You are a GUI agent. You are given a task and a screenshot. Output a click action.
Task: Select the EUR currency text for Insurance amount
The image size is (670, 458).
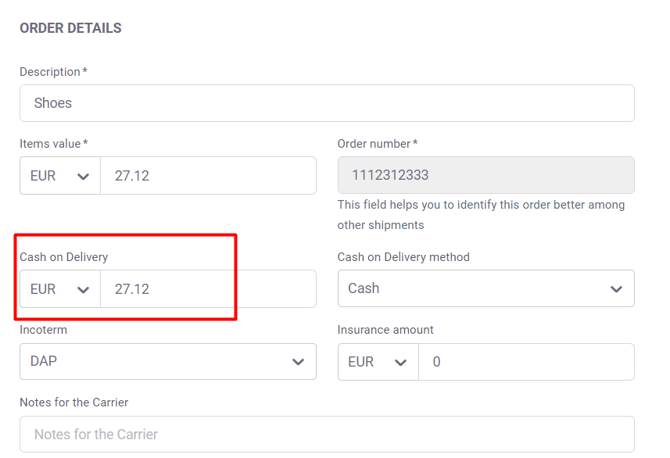[x=361, y=362]
